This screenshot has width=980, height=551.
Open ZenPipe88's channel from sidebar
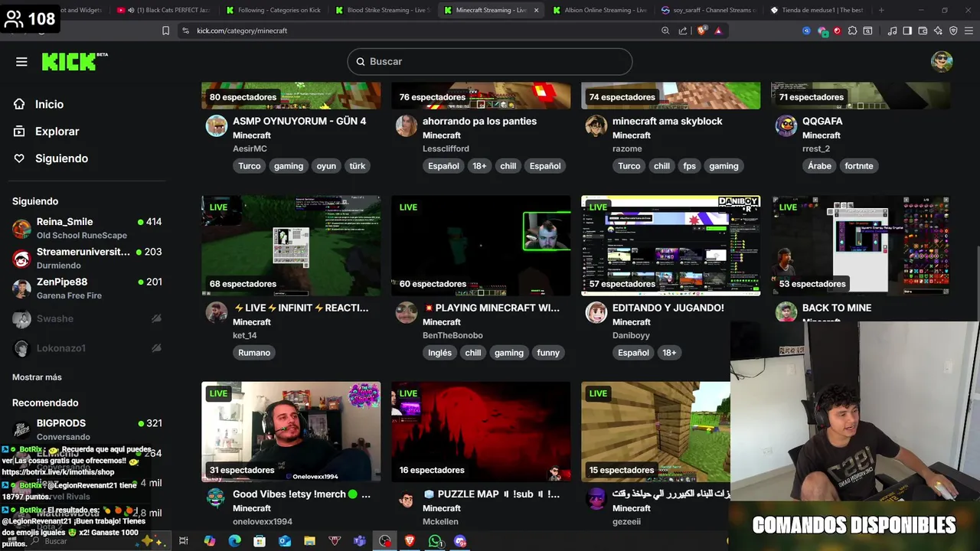pyautogui.click(x=87, y=289)
